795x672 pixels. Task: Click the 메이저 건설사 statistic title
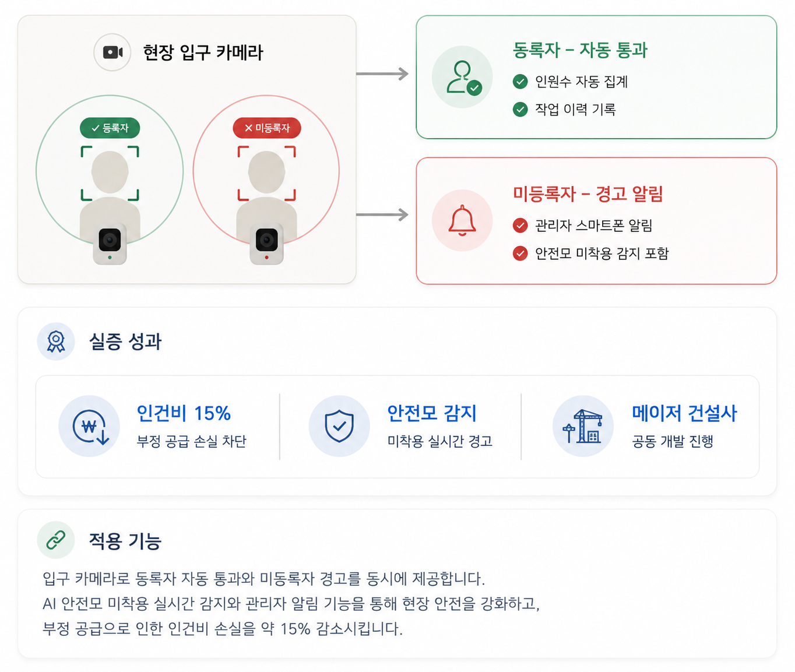pyautogui.click(x=684, y=413)
